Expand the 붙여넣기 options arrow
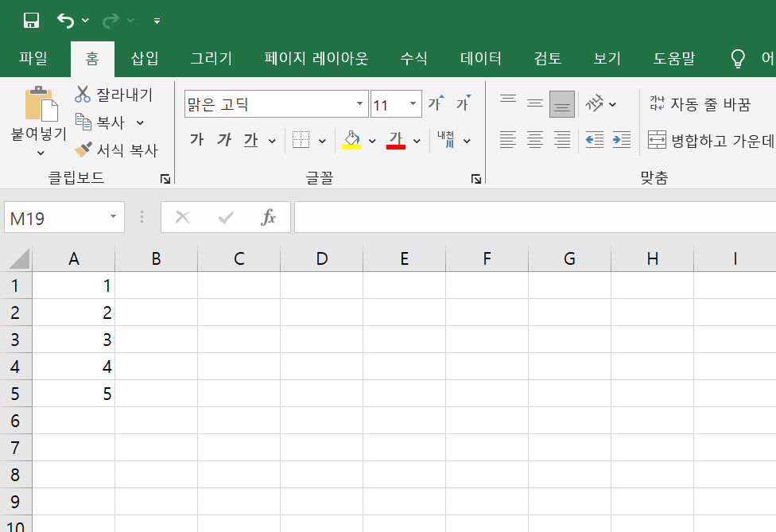Viewport: 776px width, 532px height. 41,153
